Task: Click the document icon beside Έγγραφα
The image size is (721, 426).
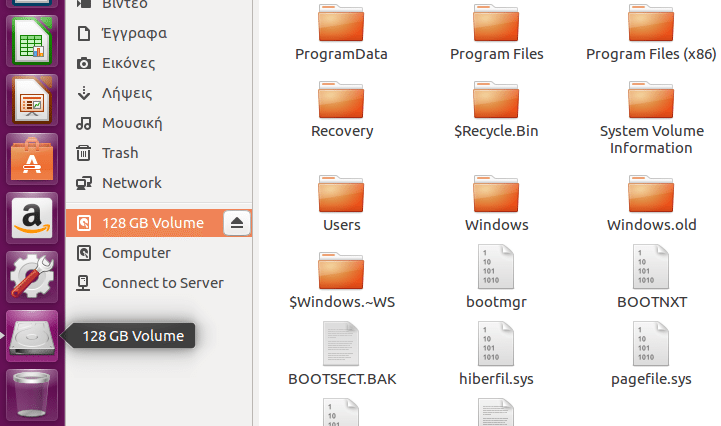Action: (84, 33)
